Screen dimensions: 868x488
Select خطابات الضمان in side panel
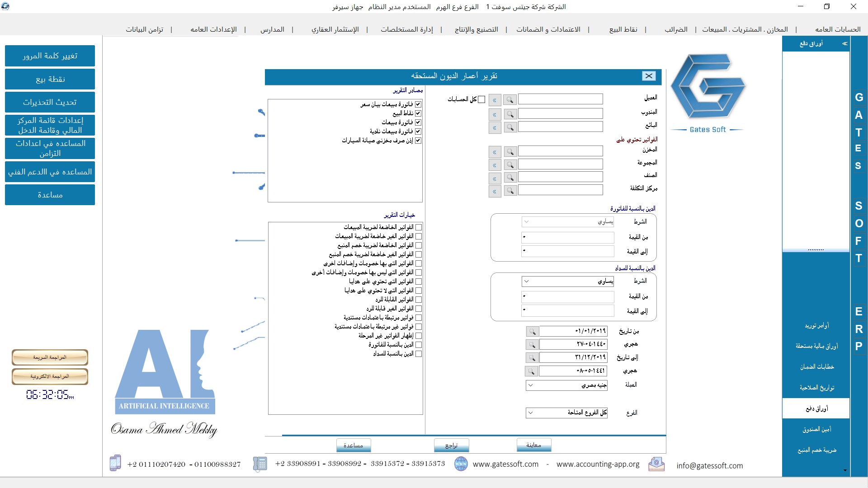click(x=816, y=366)
